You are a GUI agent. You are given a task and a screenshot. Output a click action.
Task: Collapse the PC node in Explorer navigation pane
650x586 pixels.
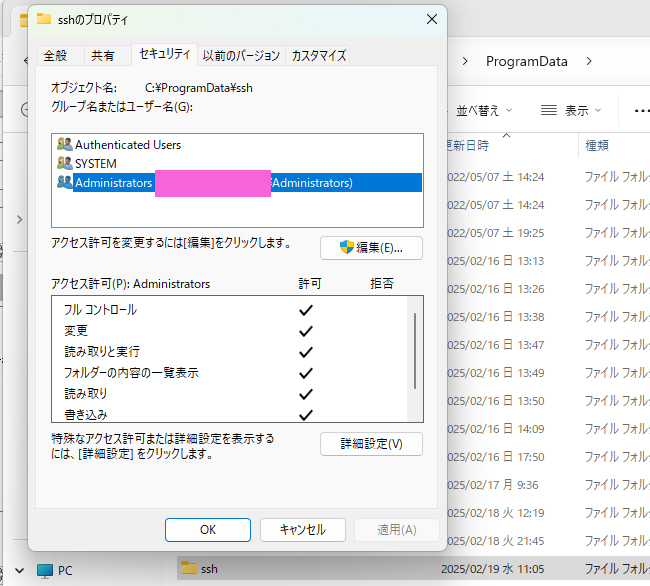pyautogui.click(x=19, y=571)
